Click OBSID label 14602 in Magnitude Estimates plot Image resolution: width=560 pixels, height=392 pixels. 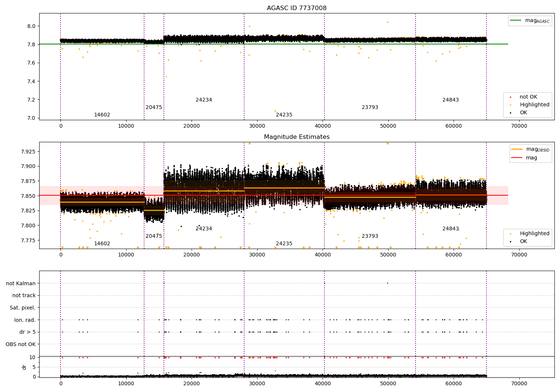pyautogui.click(x=102, y=244)
